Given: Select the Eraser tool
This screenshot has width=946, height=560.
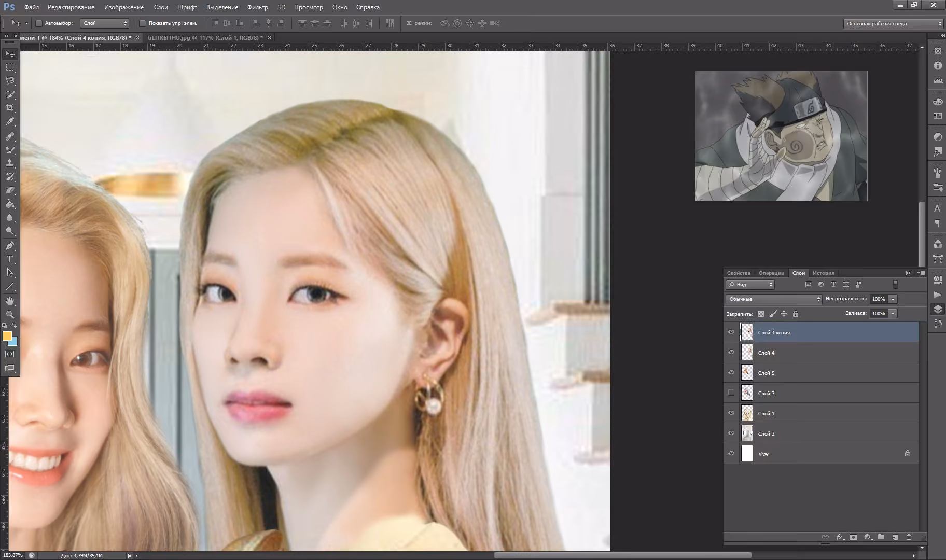Looking at the screenshot, I should (10, 190).
